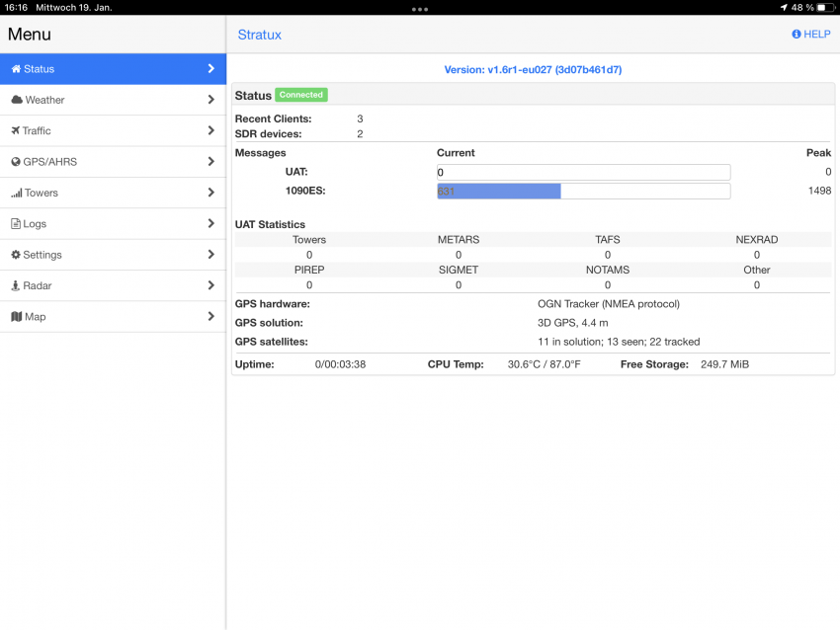Click the Free Storage value 249.7 MiB
Image resolution: width=840 pixels, height=630 pixels.
724,364
